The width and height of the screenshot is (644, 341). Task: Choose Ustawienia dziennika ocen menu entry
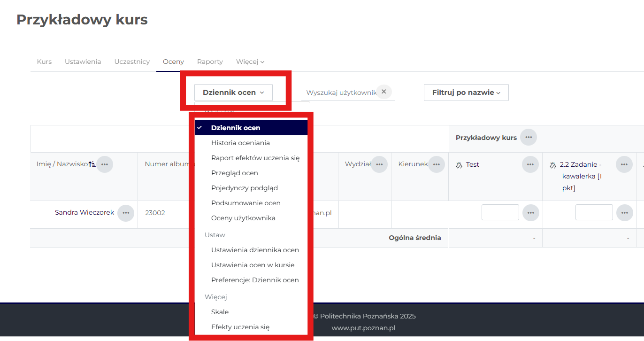pos(255,250)
